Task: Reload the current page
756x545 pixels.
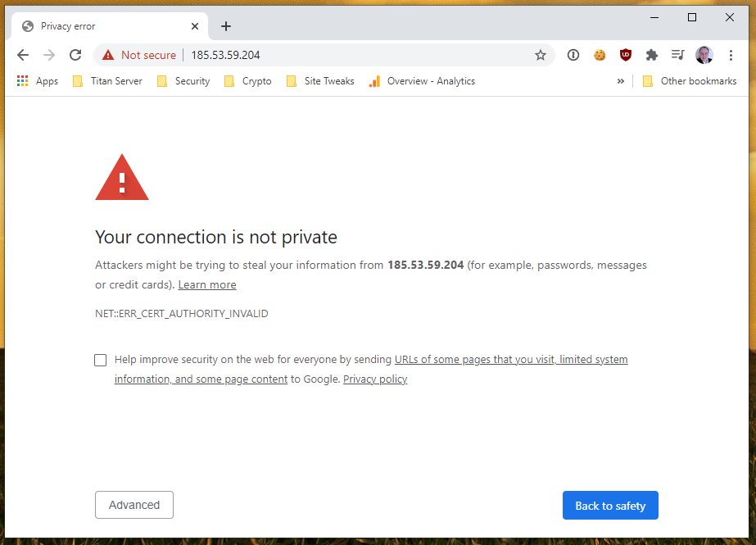Action: 75,55
